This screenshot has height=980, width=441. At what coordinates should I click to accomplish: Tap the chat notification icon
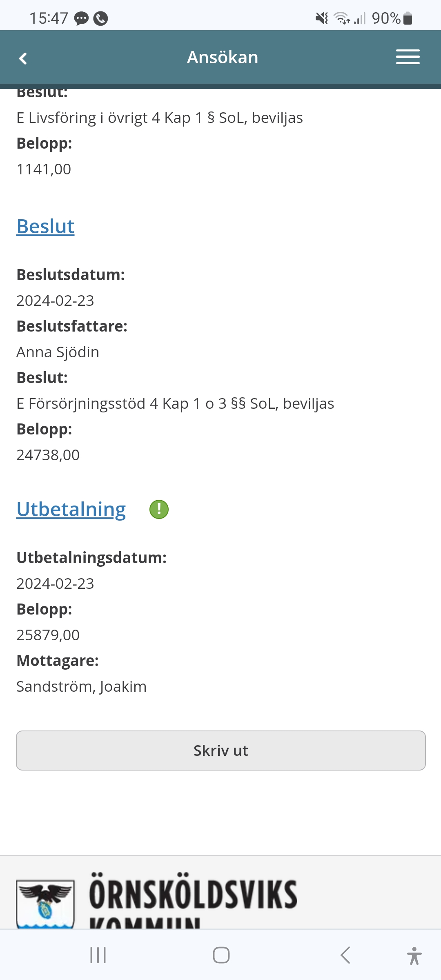[81, 18]
